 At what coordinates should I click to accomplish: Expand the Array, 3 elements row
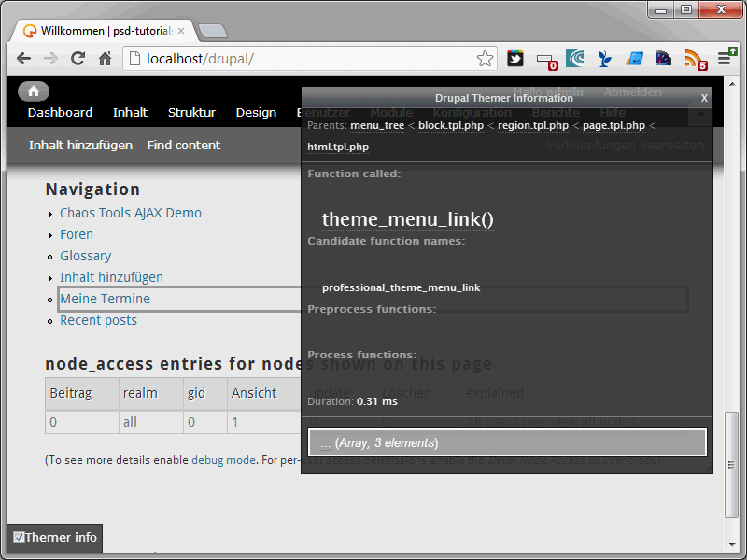[507, 442]
